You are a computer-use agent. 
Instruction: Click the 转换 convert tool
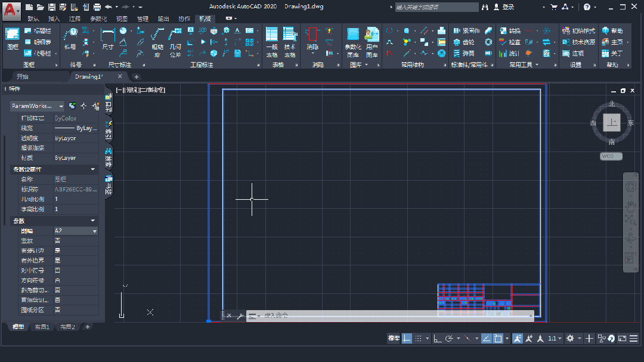point(510,31)
